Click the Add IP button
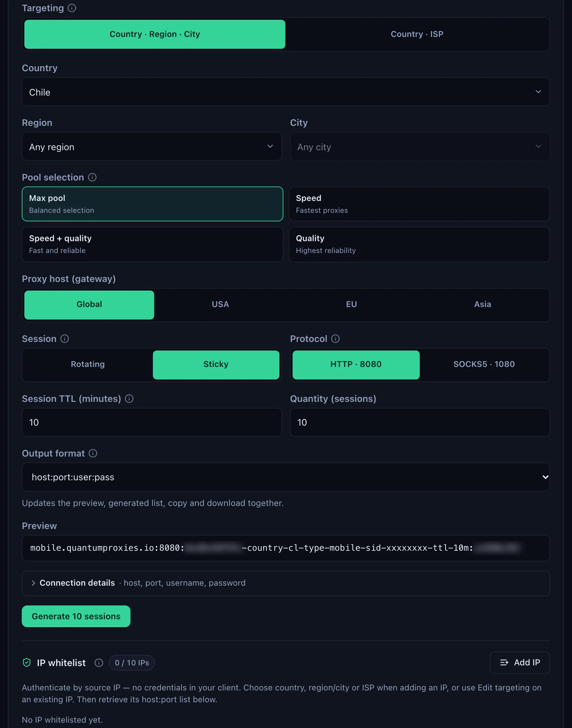The width and height of the screenshot is (572, 728). 519,663
